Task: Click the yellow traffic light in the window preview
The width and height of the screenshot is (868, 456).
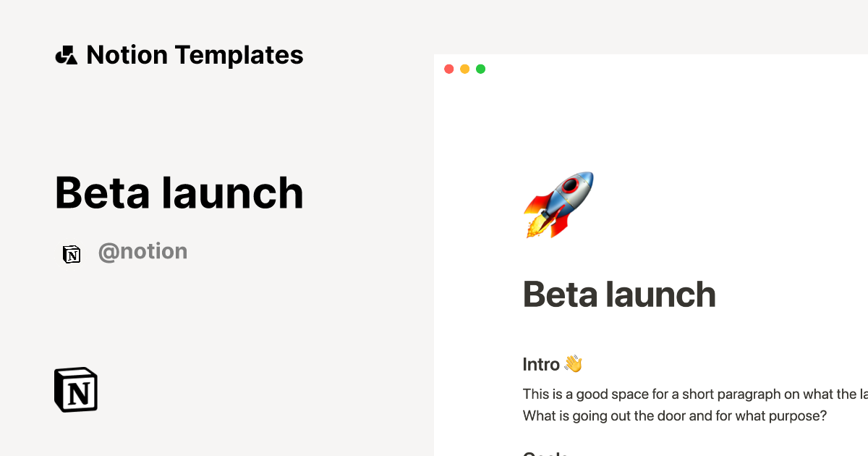Action: [464, 68]
